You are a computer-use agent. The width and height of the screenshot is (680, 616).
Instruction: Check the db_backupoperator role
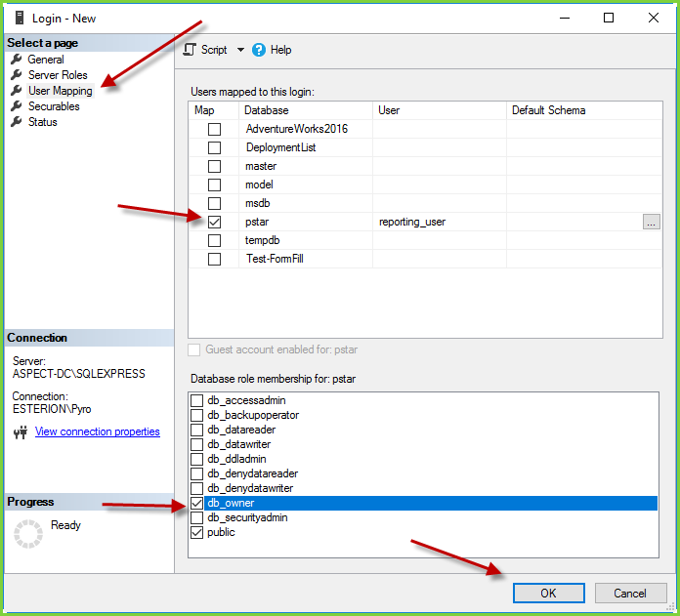[197, 415]
